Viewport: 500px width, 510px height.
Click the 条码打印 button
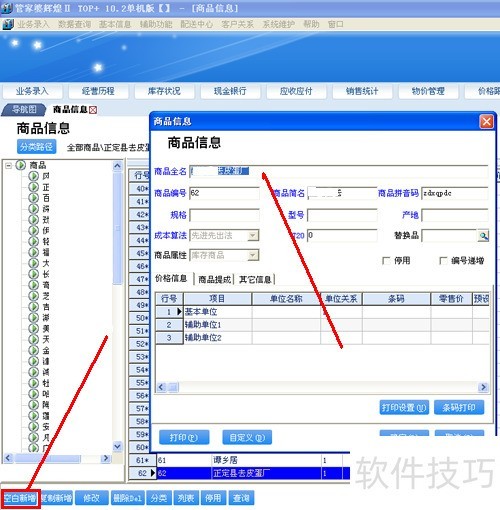(x=459, y=407)
